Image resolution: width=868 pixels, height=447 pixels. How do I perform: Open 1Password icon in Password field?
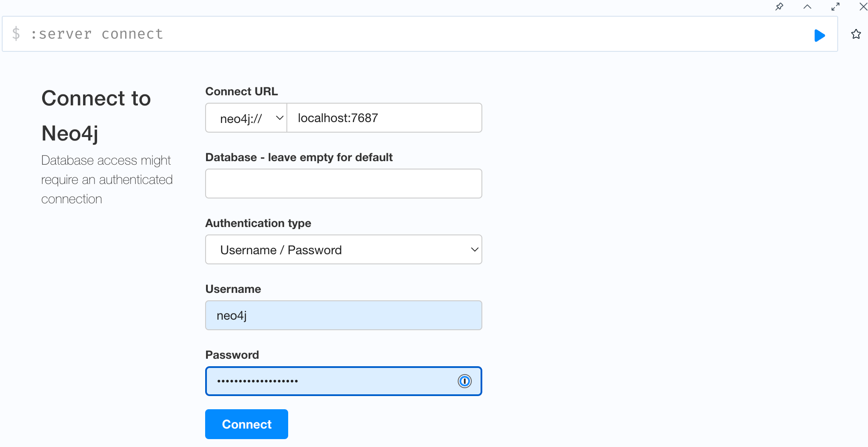pos(464,381)
